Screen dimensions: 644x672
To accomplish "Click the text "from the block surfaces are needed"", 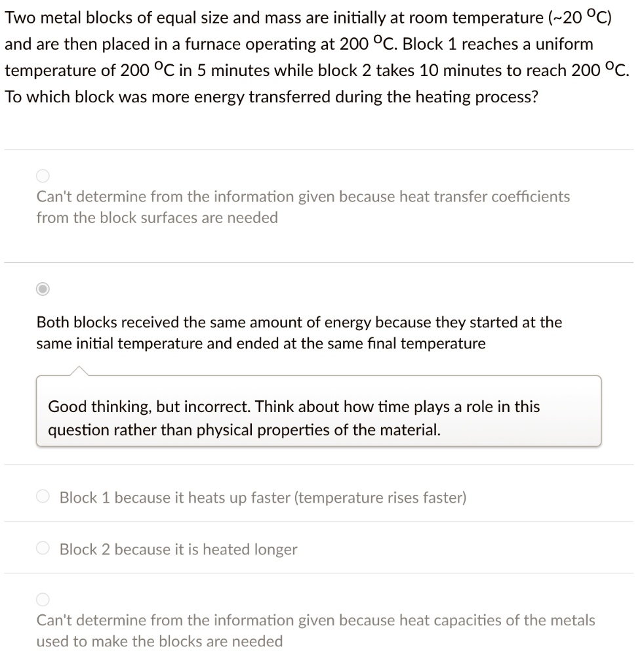I will click(157, 217).
